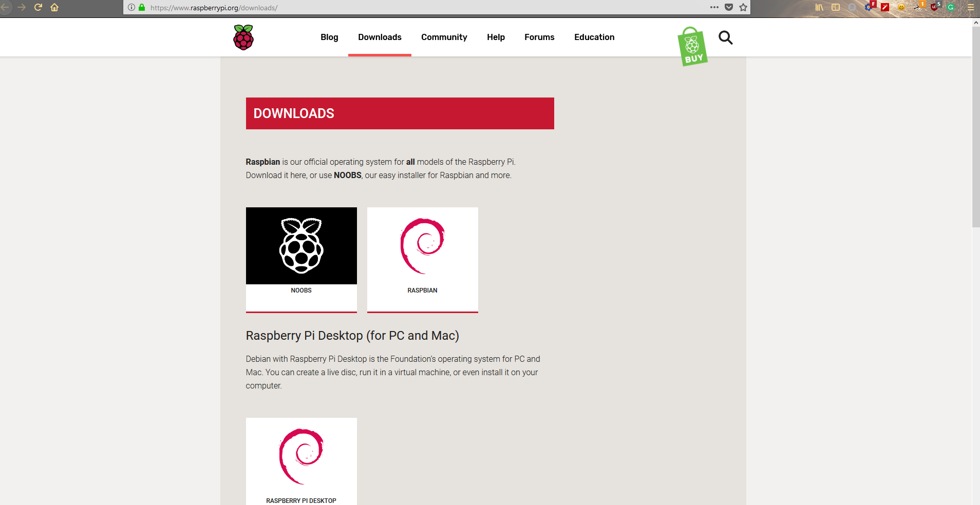The width and height of the screenshot is (980, 505).
Task: Open the Education navigation link
Action: point(594,37)
